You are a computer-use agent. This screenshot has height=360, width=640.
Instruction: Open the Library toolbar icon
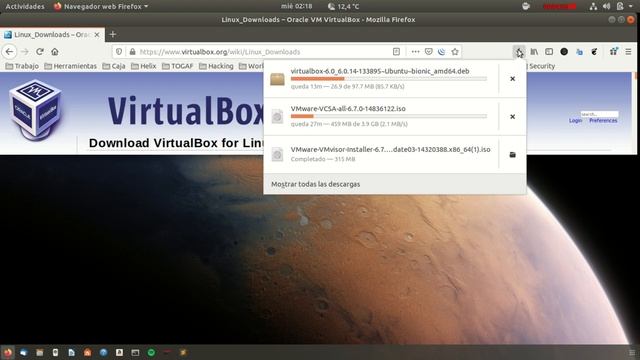tap(534, 52)
